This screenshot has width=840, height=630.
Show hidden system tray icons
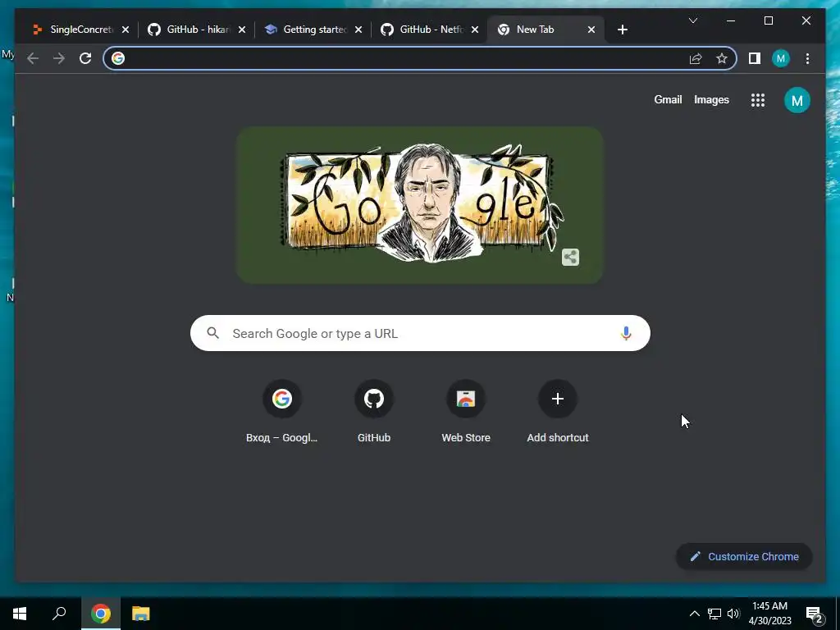tap(694, 614)
